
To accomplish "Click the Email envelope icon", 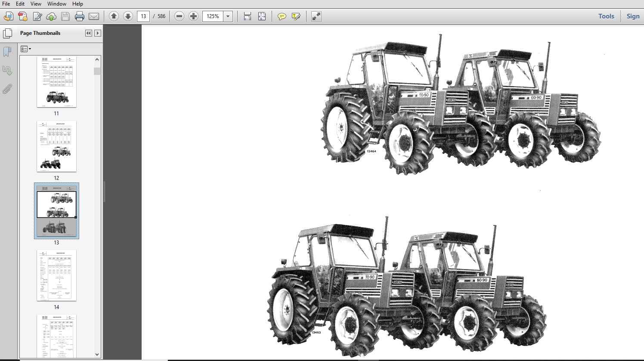I will (94, 16).
